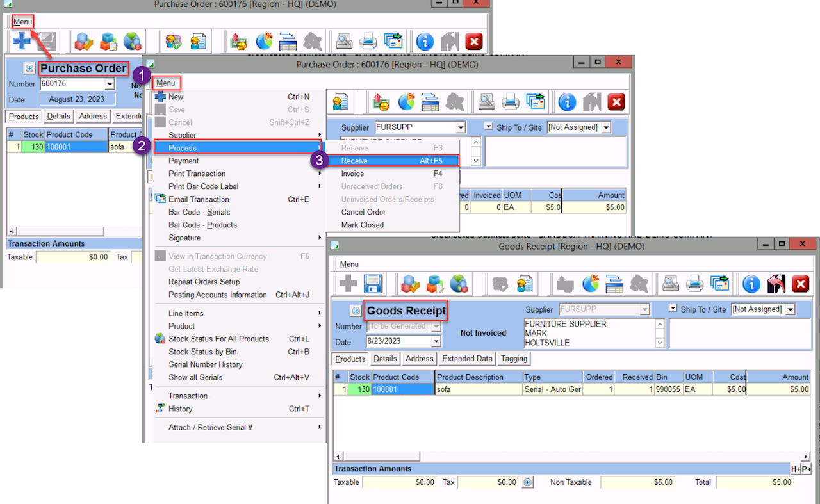Click the Tagging tab in Goods Receipt
Image resolution: width=820 pixels, height=504 pixels.
click(514, 359)
